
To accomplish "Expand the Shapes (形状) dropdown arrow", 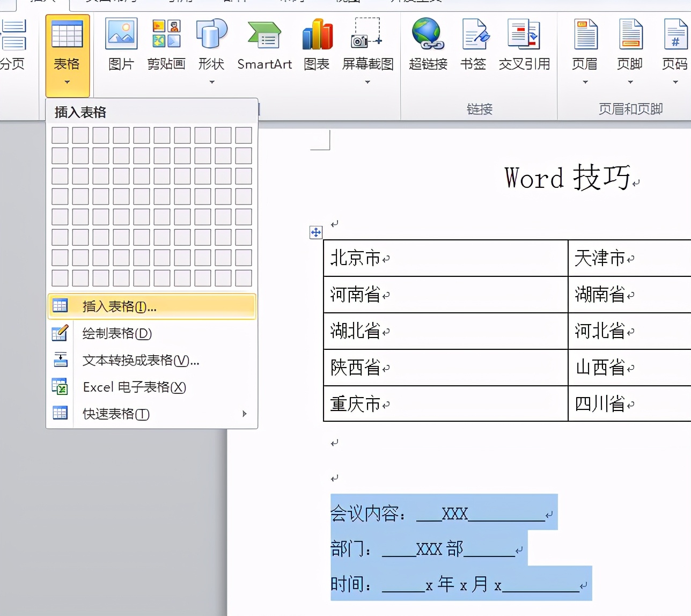I will 212,82.
